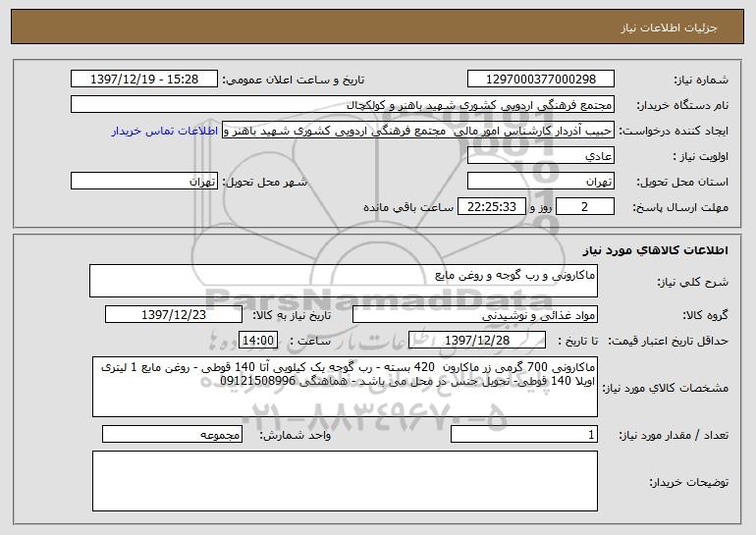This screenshot has height=535, width=756.
Task: Click the label اولویت نیاز
Action: point(701,157)
